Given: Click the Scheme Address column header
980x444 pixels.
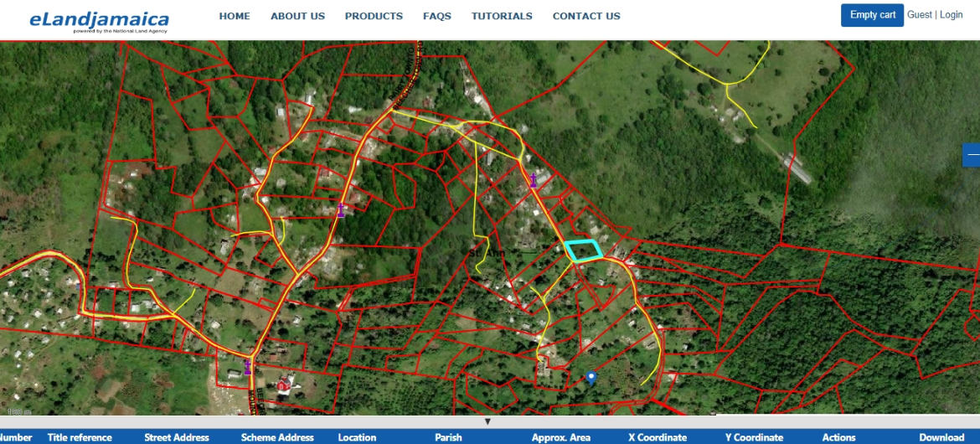Looking at the screenshot, I should [277, 437].
